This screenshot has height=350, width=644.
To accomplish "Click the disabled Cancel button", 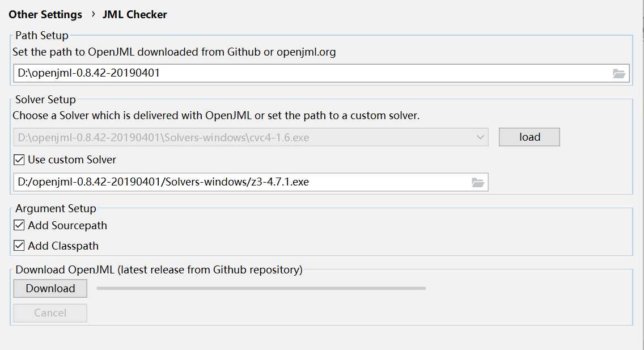I will pos(50,313).
